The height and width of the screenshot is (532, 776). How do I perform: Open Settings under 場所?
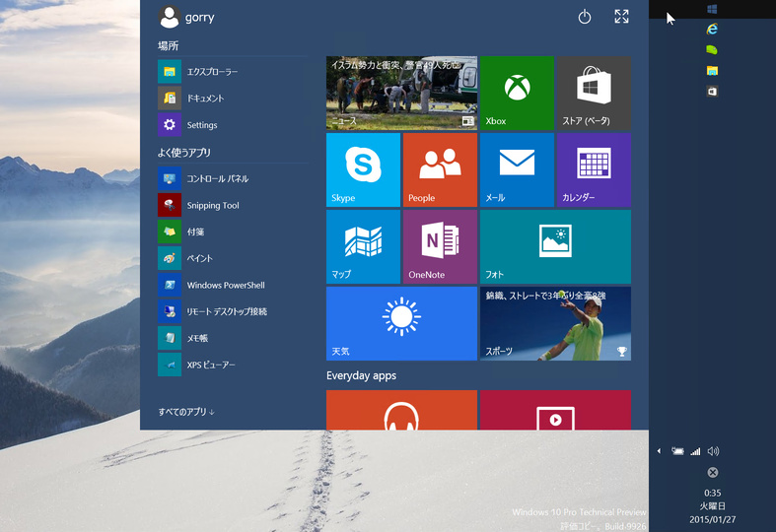tap(202, 125)
